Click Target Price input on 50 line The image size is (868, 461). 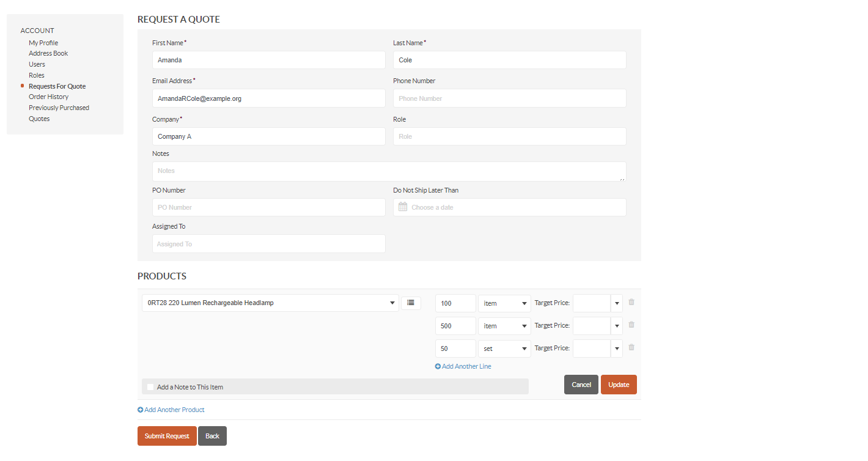click(592, 349)
